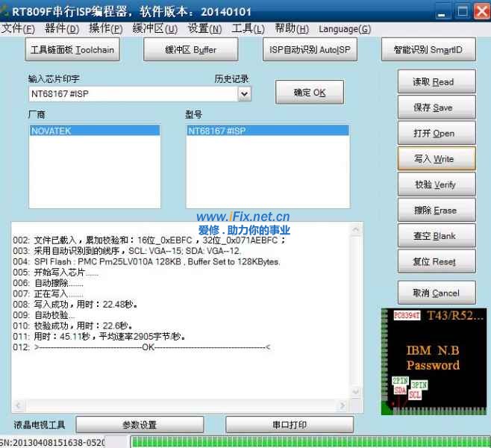Click the 擦除 Erase button
The image size is (491, 448).
[437, 210]
